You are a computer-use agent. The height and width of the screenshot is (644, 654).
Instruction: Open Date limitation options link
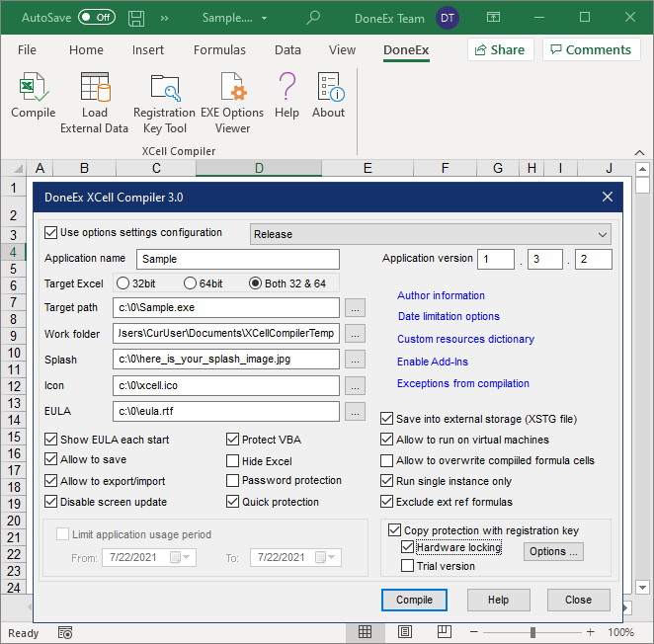point(449,316)
